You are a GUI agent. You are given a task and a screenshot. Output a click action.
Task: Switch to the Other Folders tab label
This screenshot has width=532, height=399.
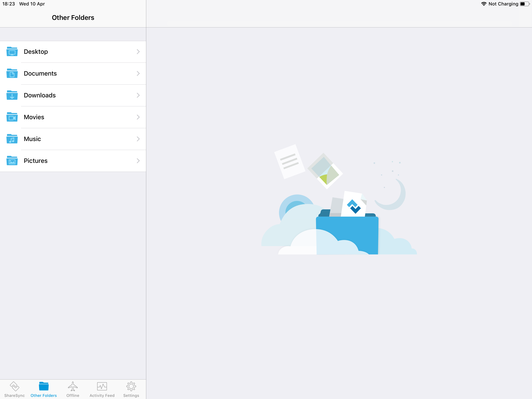44,395
